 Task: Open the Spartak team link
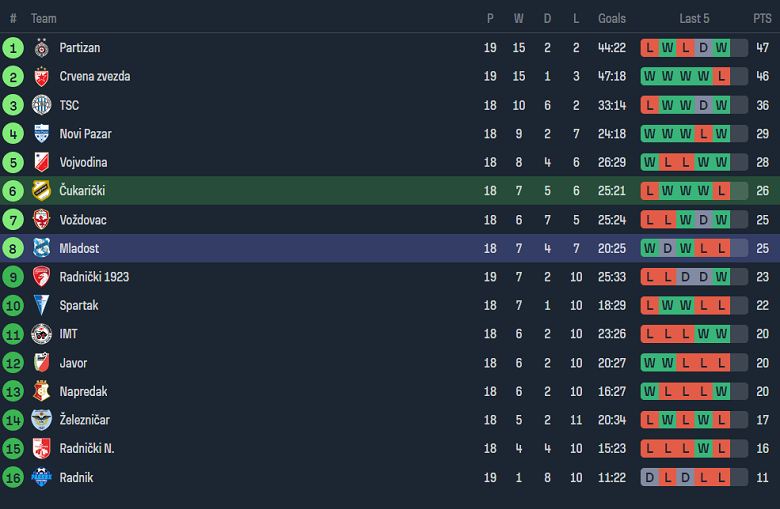point(78,306)
